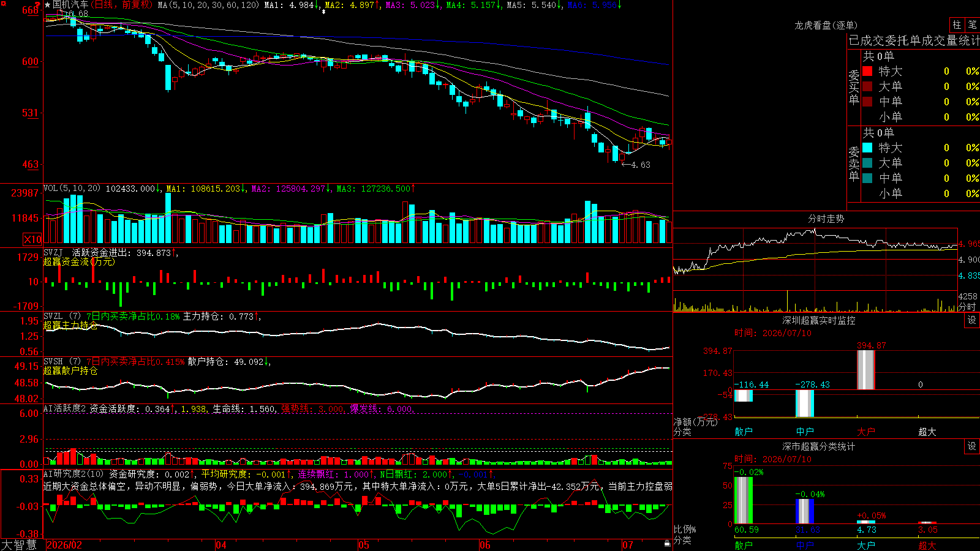Click the SVZL 主力持仓 indicator label

point(152,317)
